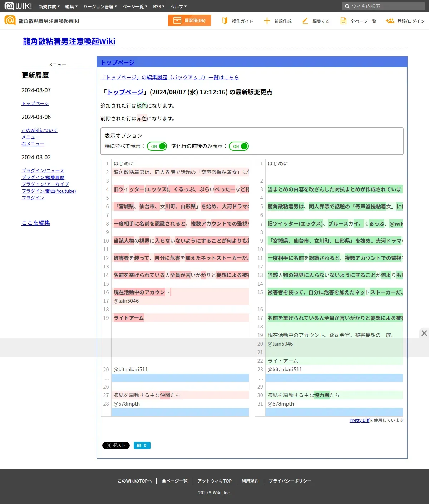The image size is (429, 504).
Task: Expand collapsed rows after right line 23
Action: [334, 378]
